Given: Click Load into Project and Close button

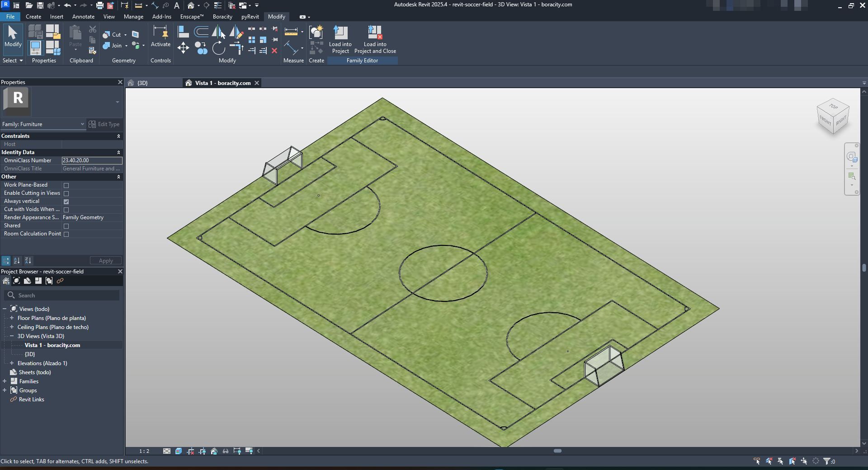Looking at the screenshot, I should tap(375, 40).
